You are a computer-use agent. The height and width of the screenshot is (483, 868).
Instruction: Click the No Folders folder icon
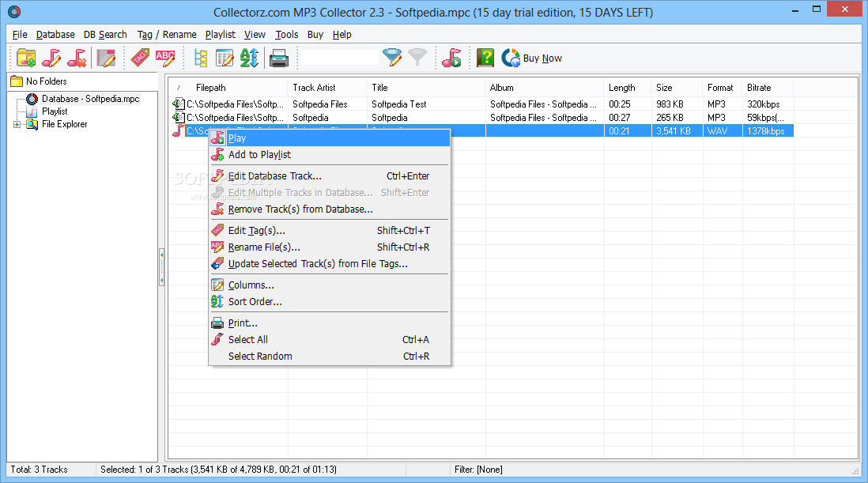17,81
